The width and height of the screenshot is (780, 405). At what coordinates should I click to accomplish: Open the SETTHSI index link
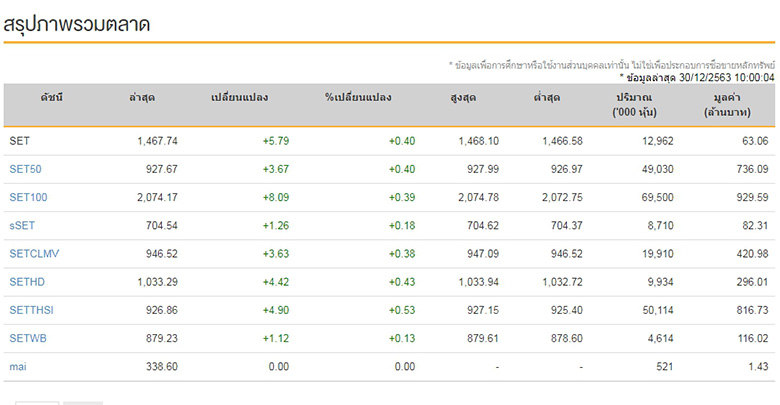(32, 310)
